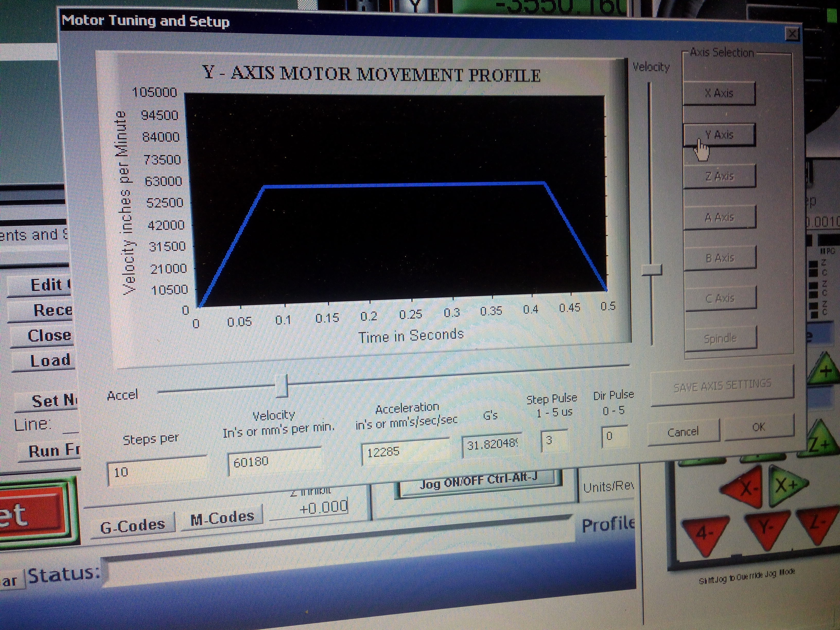Choose the Z Axis button
This screenshot has height=630, width=840.
pos(719,176)
